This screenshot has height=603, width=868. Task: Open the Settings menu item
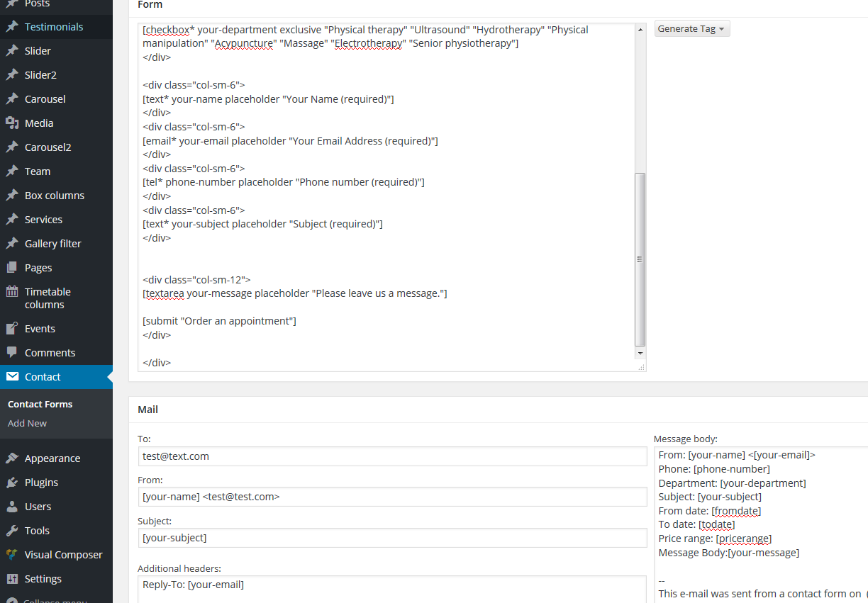pos(43,579)
